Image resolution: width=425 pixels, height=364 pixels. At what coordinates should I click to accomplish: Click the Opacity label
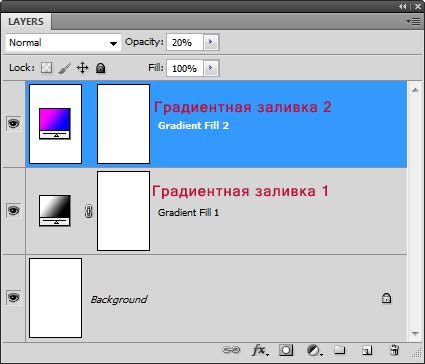145,42
